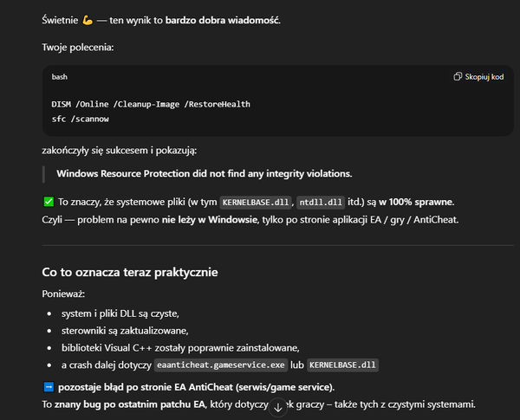Viewport: 520px width, 420px height.
Task: Click the heading Co to oznacza teraz praktycznie
Action: 130,272
